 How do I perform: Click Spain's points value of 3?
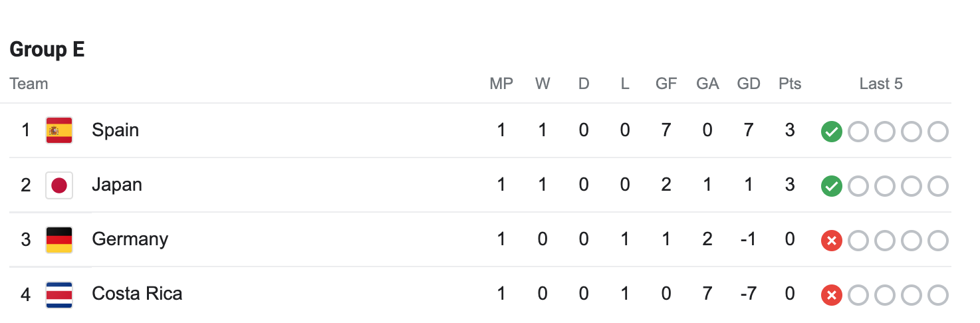[x=790, y=130]
